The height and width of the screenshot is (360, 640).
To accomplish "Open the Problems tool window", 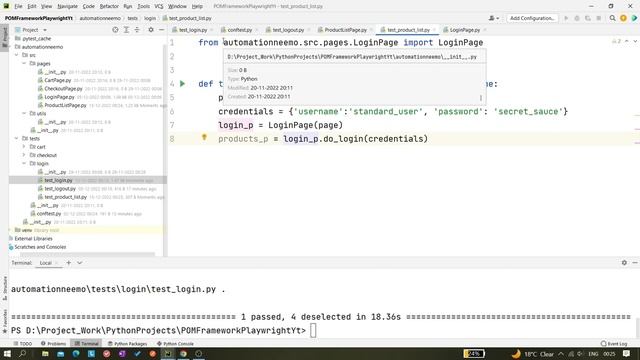I will (x=53, y=344).
